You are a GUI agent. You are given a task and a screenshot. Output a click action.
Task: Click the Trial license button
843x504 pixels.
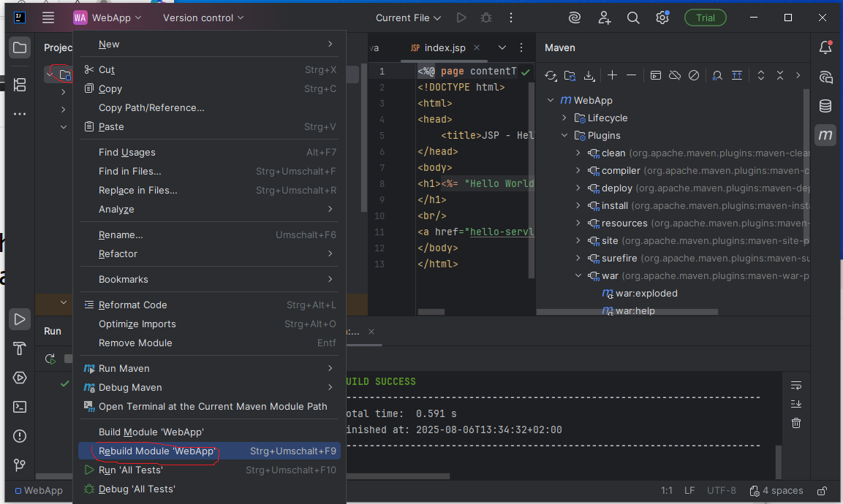click(x=705, y=18)
